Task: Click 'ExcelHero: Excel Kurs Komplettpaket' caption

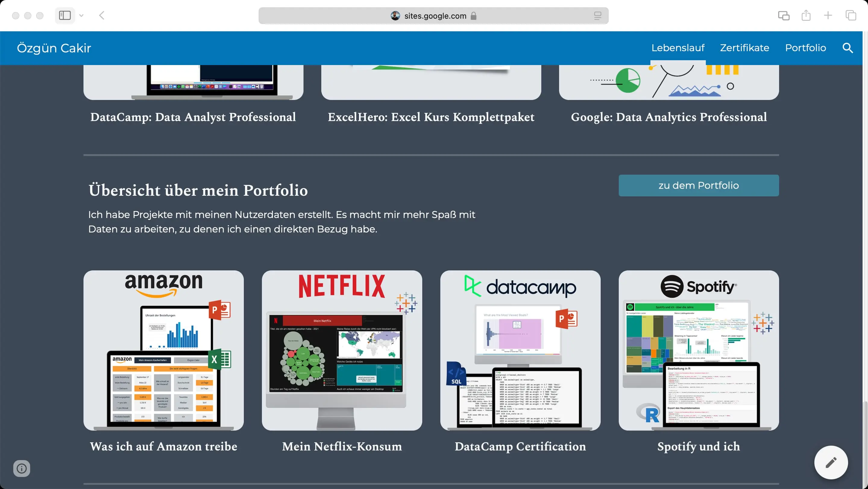Action: coord(431,117)
